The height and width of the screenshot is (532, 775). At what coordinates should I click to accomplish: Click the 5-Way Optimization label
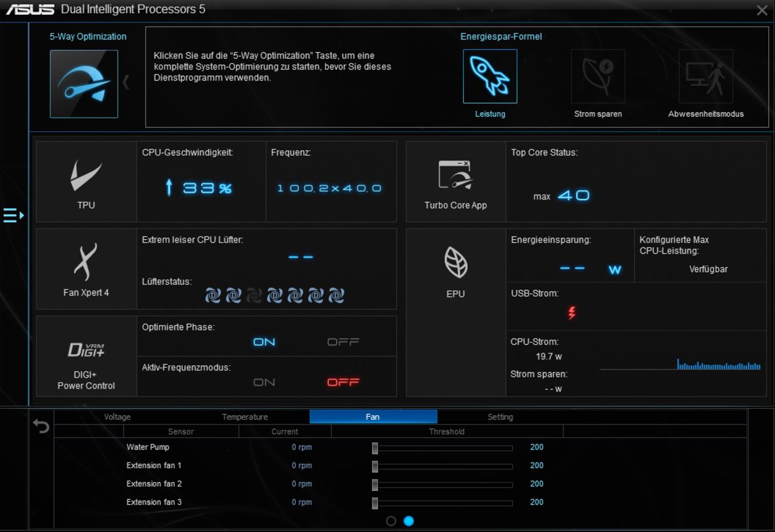(x=88, y=36)
